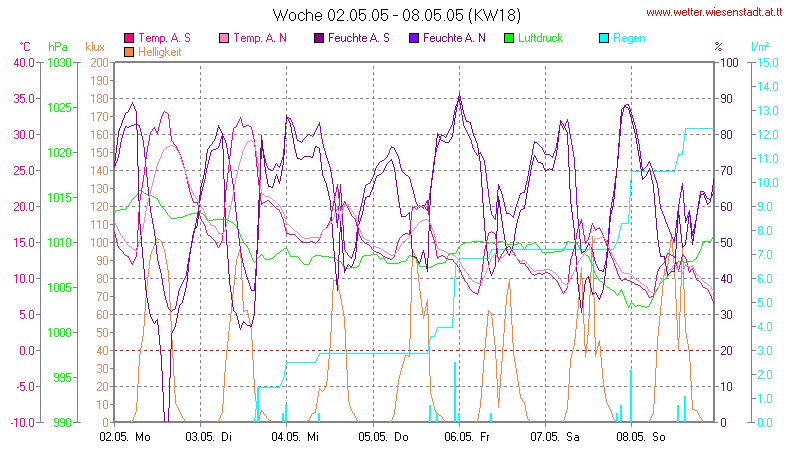Click the Feuchte A. S legend color swatch
The width and height of the screenshot is (790, 460).
(319, 38)
